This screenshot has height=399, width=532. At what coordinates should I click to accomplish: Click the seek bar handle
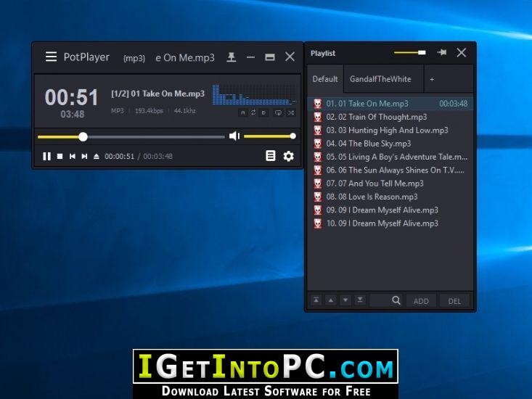click(83, 136)
